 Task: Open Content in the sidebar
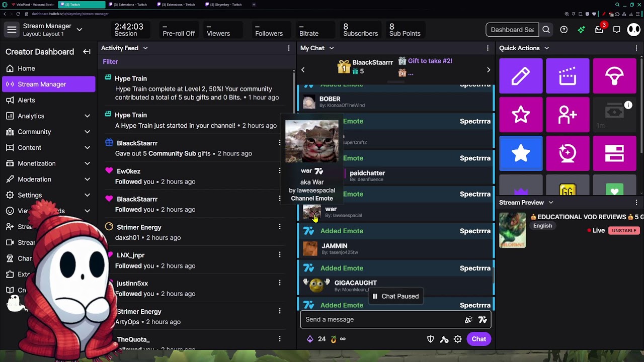pyautogui.click(x=49, y=147)
